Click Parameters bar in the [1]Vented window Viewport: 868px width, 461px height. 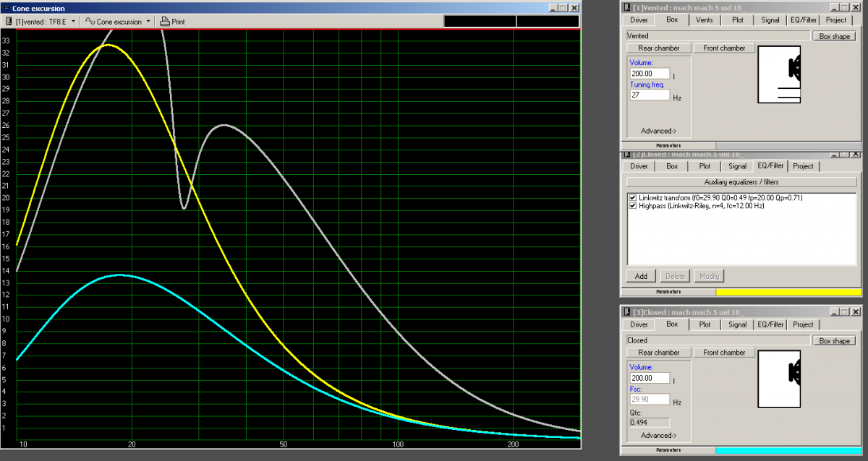tap(668, 145)
